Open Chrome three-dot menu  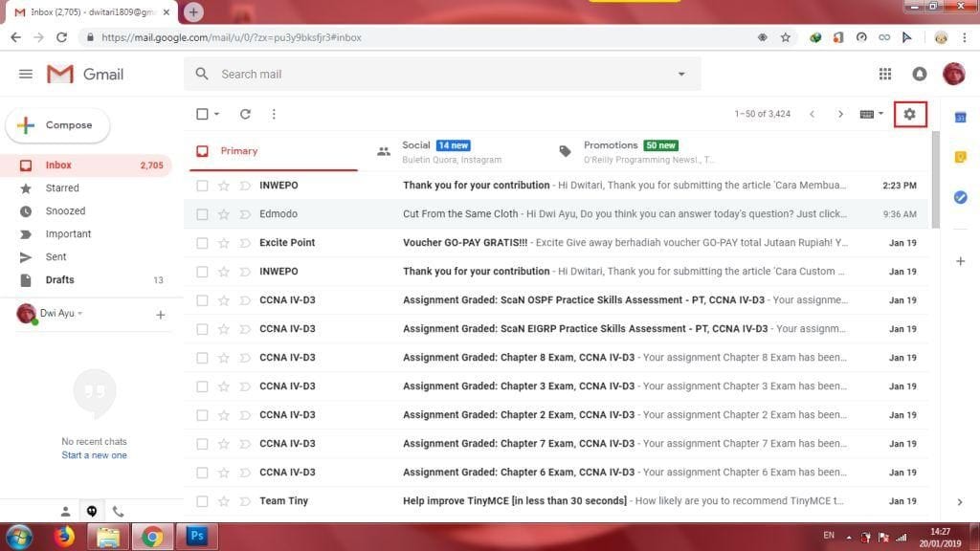[x=965, y=37]
